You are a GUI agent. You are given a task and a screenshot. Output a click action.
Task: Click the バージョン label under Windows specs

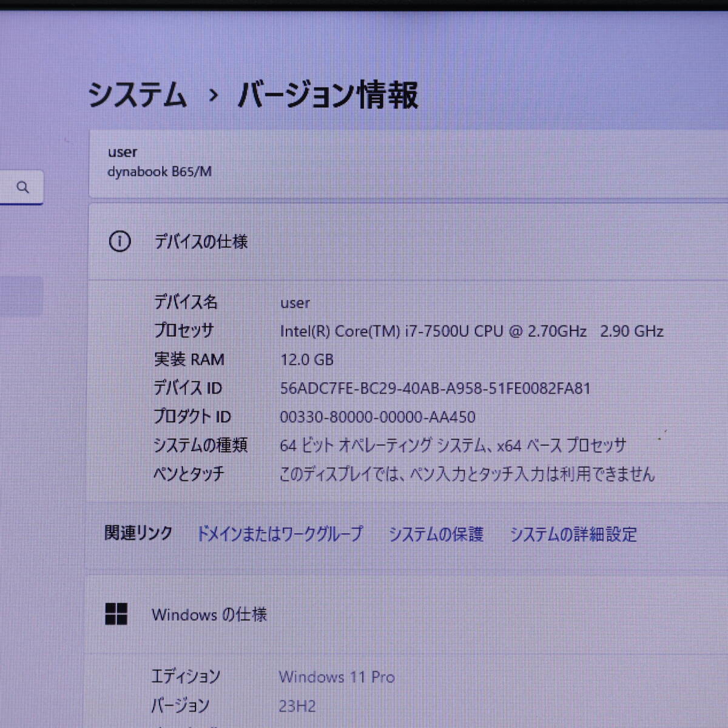coord(180,706)
